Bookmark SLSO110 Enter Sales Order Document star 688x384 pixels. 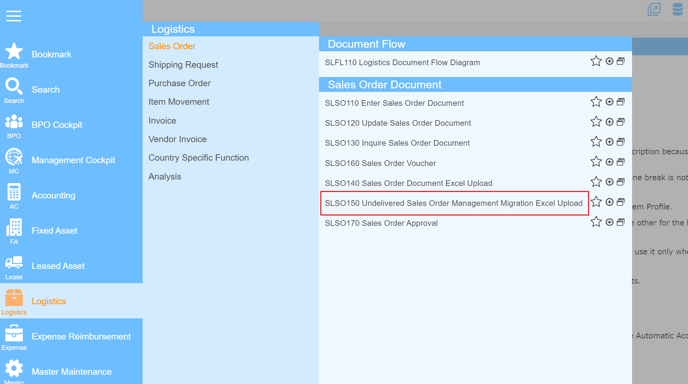[x=596, y=102]
